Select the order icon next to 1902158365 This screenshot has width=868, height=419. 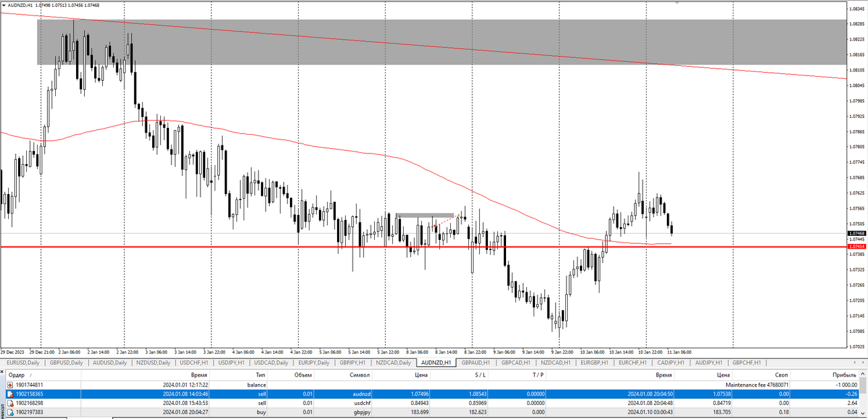[x=10, y=393]
